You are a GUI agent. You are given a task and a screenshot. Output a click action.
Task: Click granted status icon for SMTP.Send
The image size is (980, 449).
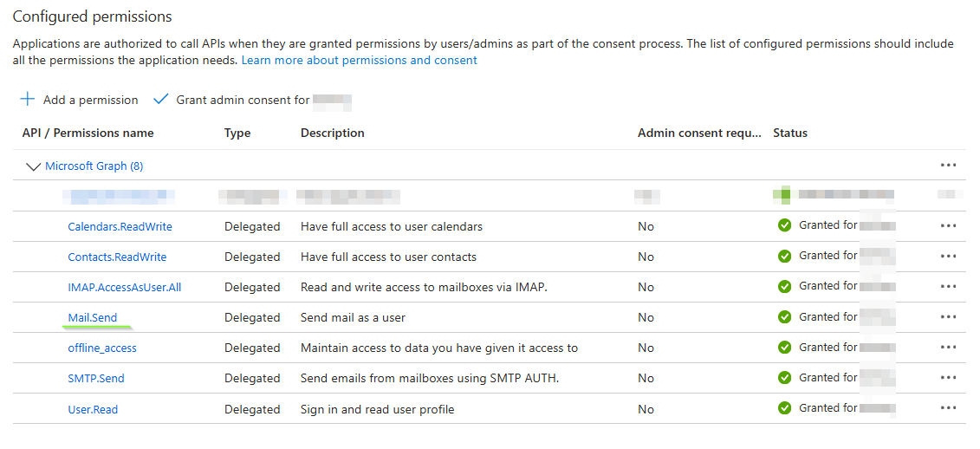(784, 378)
